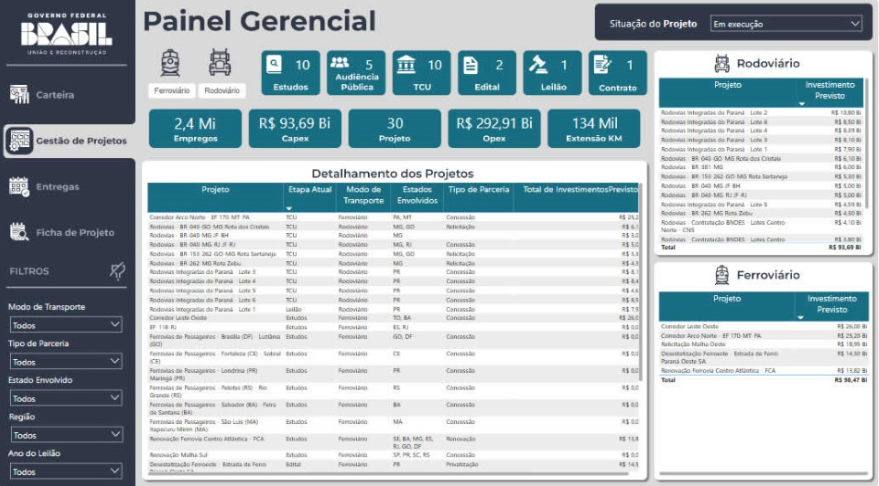Click the 134 Mil Extensão KM card

click(x=594, y=129)
